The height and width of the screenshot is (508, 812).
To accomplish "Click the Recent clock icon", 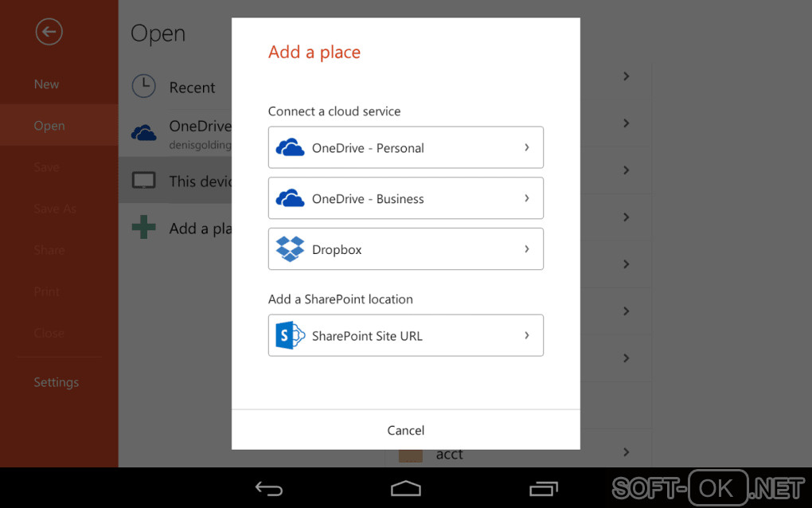I will click(x=143, y=86).
